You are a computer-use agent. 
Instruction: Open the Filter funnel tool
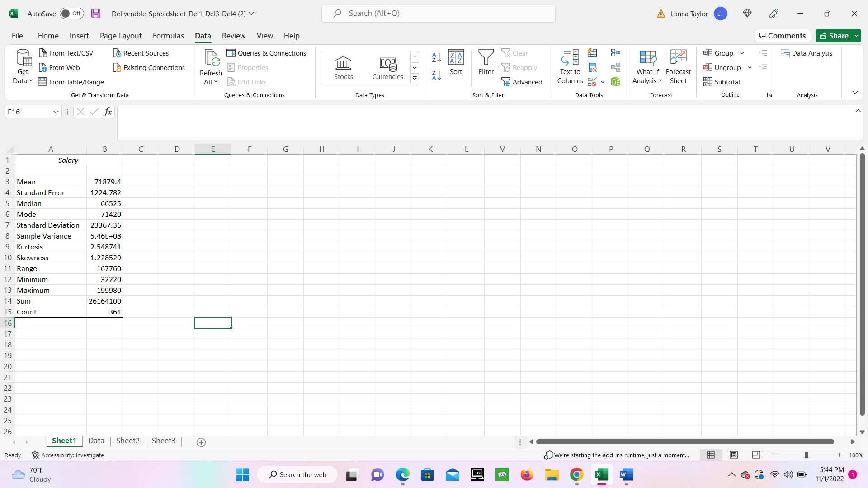[486, 62]
